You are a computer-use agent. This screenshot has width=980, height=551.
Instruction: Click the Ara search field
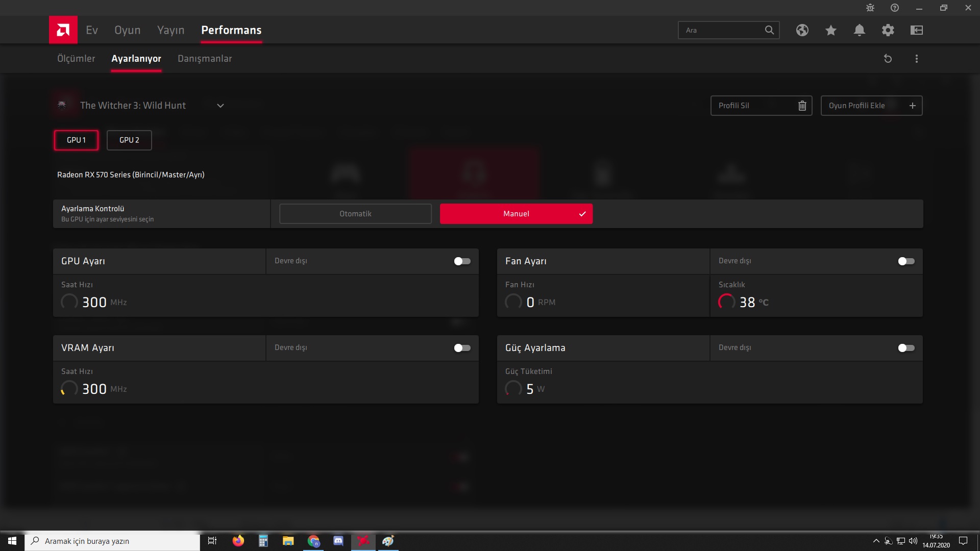(x=721, y=30)
